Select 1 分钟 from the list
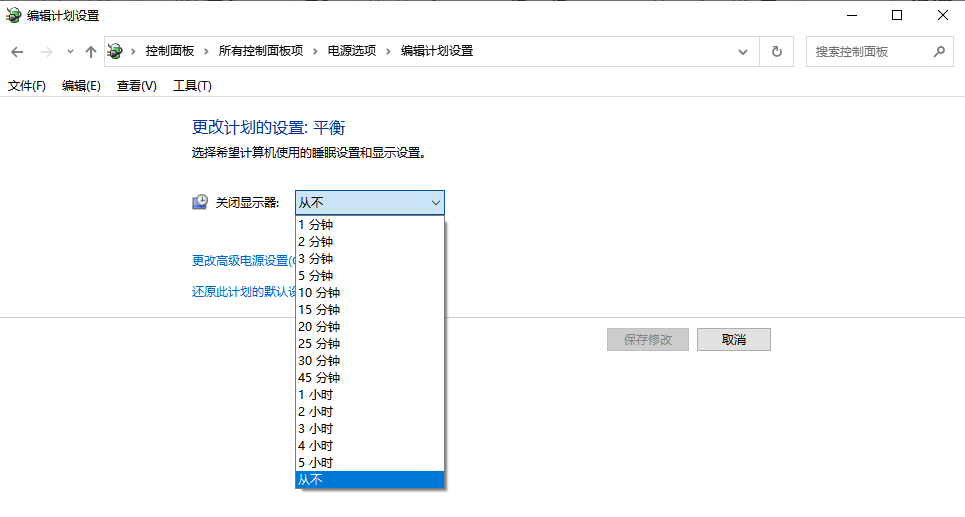The width and height of the screenshot is (965, 517). coord(369,225)
